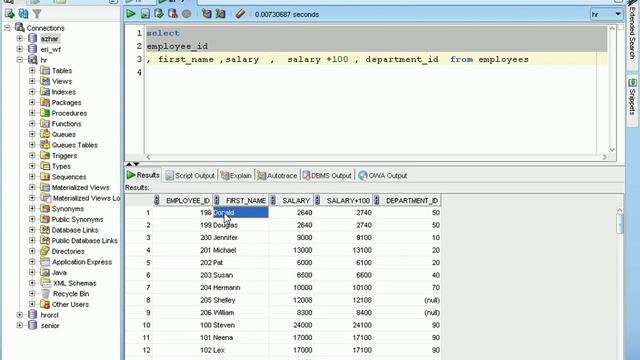Select the XML Schemas tree item

pos(75,283)
